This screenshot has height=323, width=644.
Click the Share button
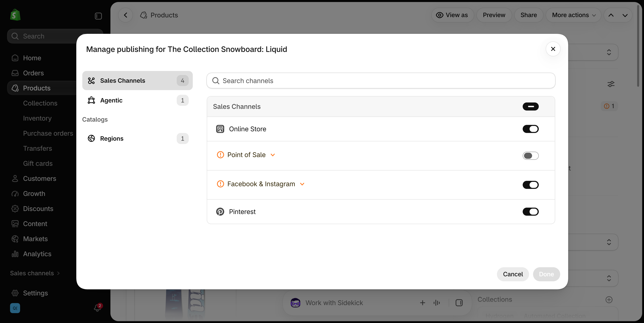pos(528,15)
